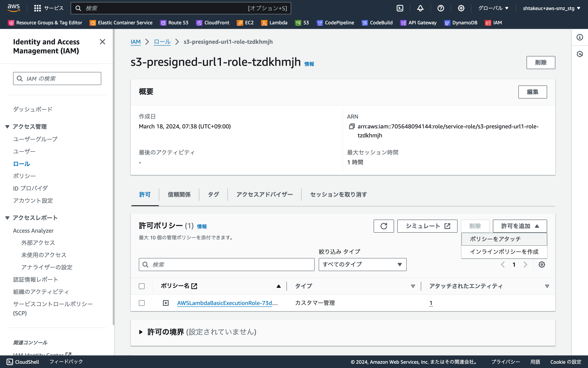The width and height of the screenshot is (588, 368).
Task: Open the hexagon panel icon on right edge
Action: coord(580,54)
